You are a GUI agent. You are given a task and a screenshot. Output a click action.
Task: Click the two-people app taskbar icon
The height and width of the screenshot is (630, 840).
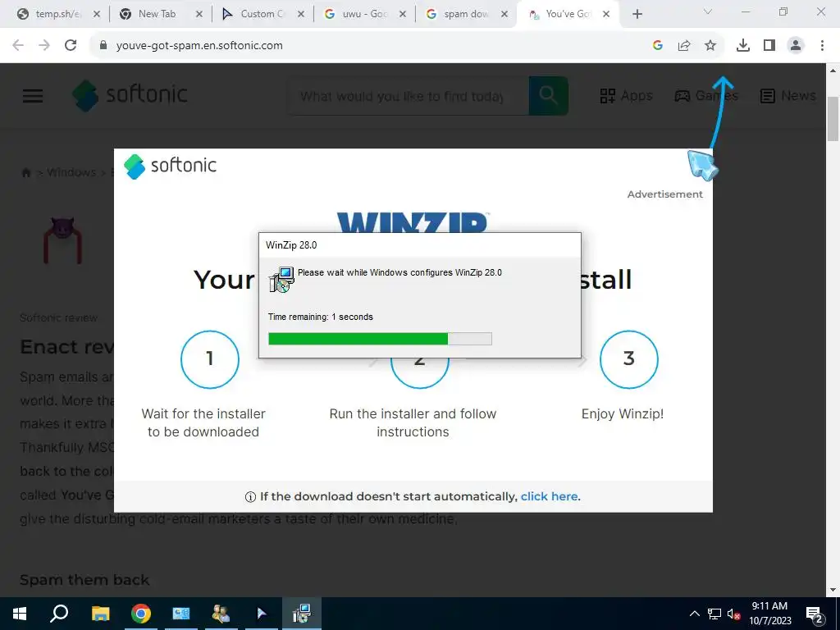pyautogui.click(x=221, y=614)
